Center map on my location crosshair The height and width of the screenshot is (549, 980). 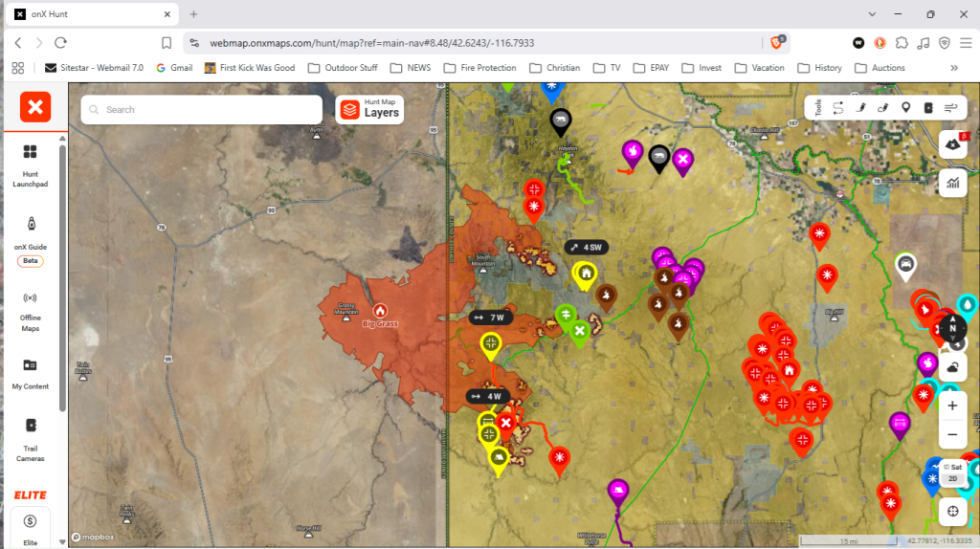coord(952,512)
